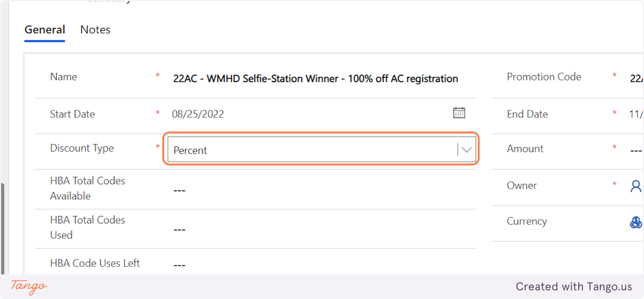
Task: Click the Currency record icon
Action: 636,222
